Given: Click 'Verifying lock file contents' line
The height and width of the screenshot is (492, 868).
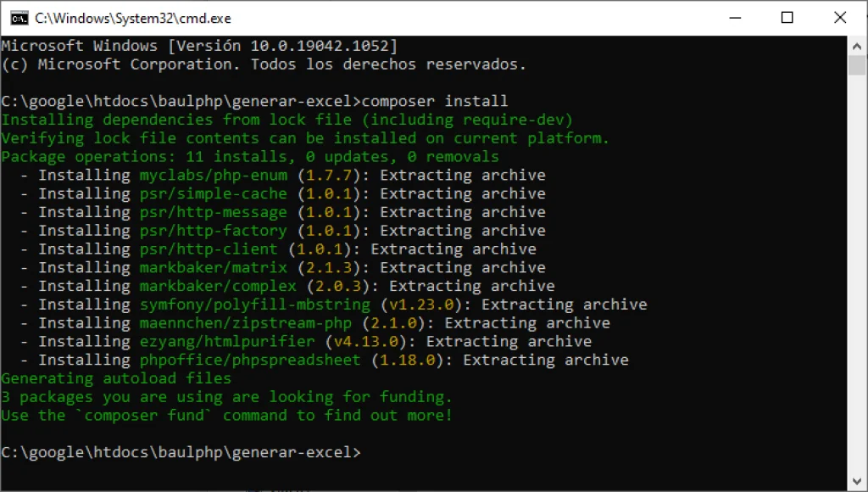Looking at the screenshot, I should click(x=305, y=138).
